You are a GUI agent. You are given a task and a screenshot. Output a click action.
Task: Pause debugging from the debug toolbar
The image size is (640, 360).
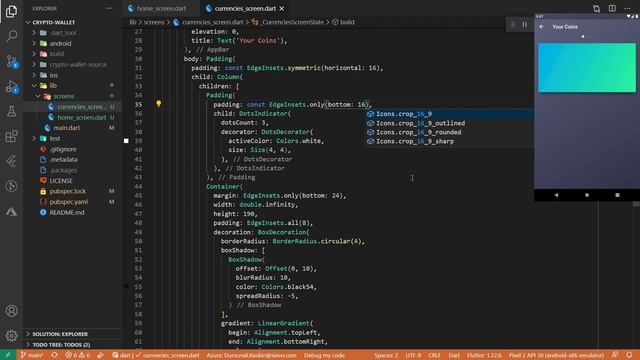coord(524,24)
